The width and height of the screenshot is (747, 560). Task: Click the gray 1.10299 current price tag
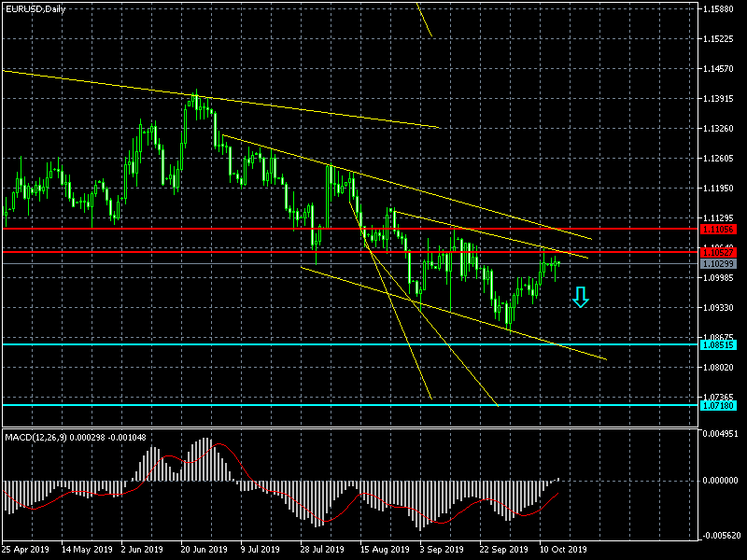pos(718,263)
